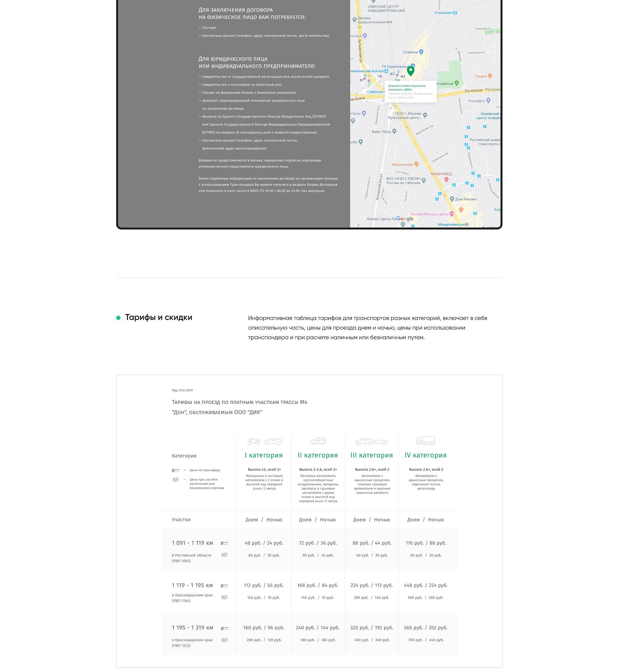Click the SUV icon above II категория

(x=318, y=441)
